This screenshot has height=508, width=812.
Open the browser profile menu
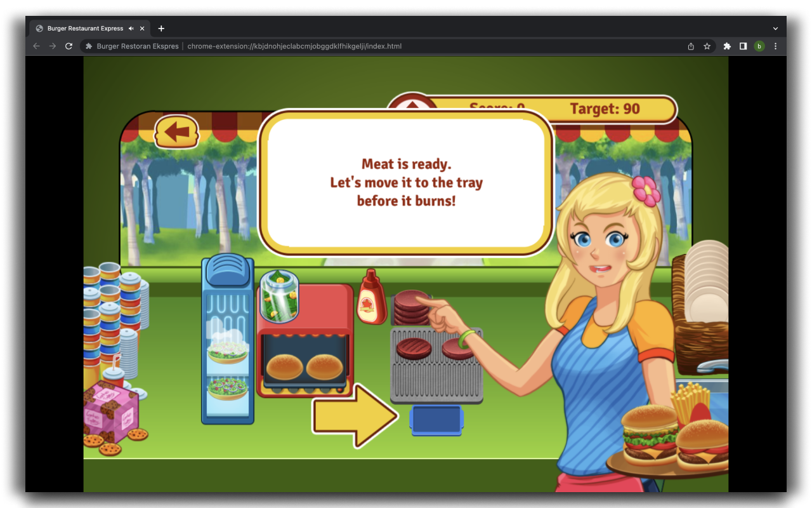[759, 46]
